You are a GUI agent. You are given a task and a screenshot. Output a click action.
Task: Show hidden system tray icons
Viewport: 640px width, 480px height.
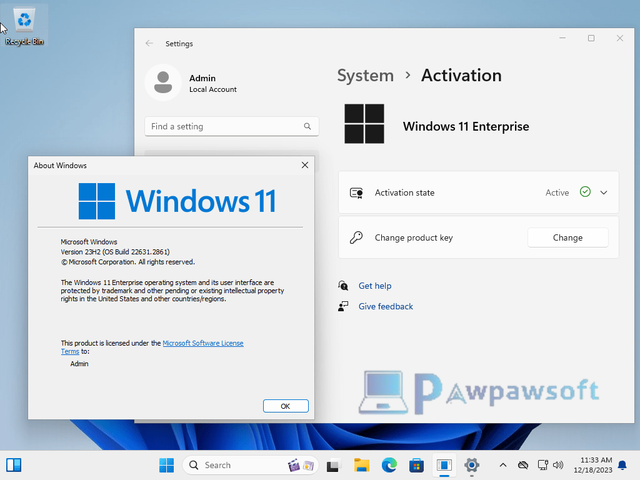pyautogui.click(x=503, y=465)
